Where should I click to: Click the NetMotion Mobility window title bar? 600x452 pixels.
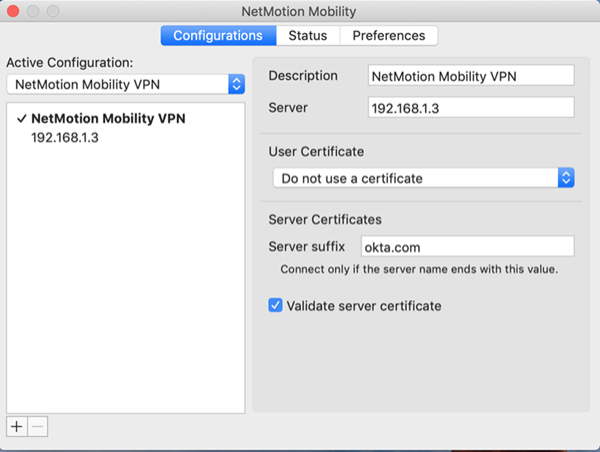coord(300,13)
